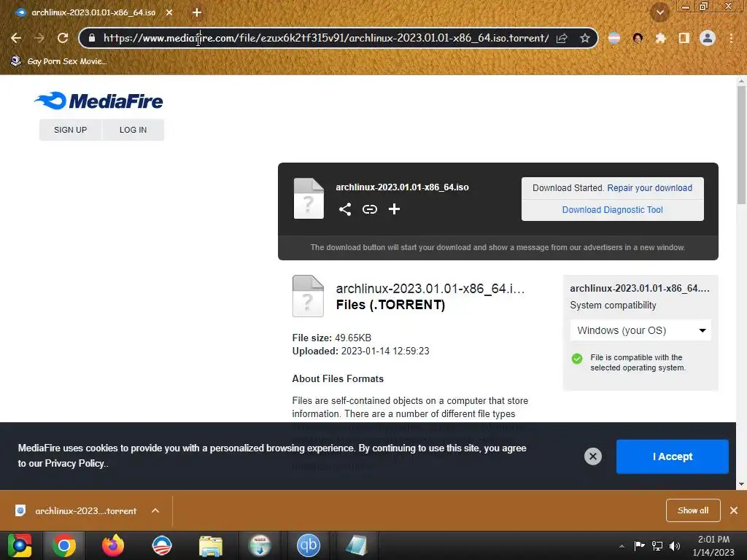Viewport: 747px width, 560px height.
Task: Open the volume control in system tray
Action: coord(675,545)
